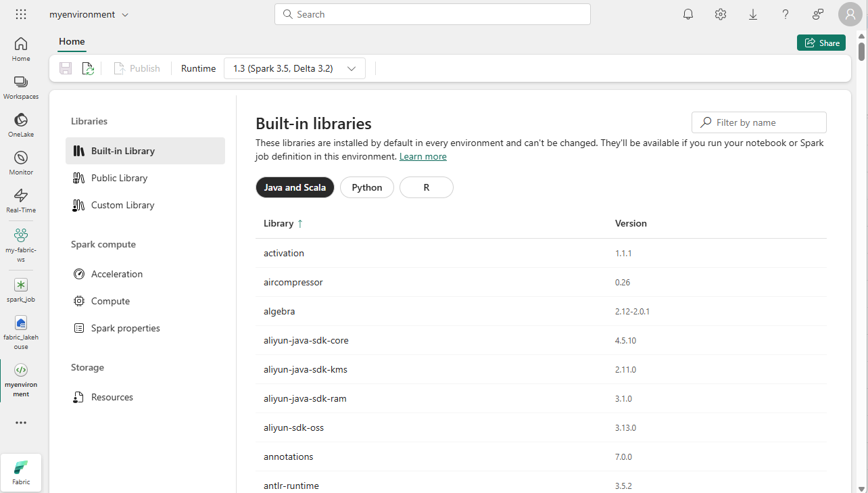
Task: Click the feedback icon in header
Action: 818,14
